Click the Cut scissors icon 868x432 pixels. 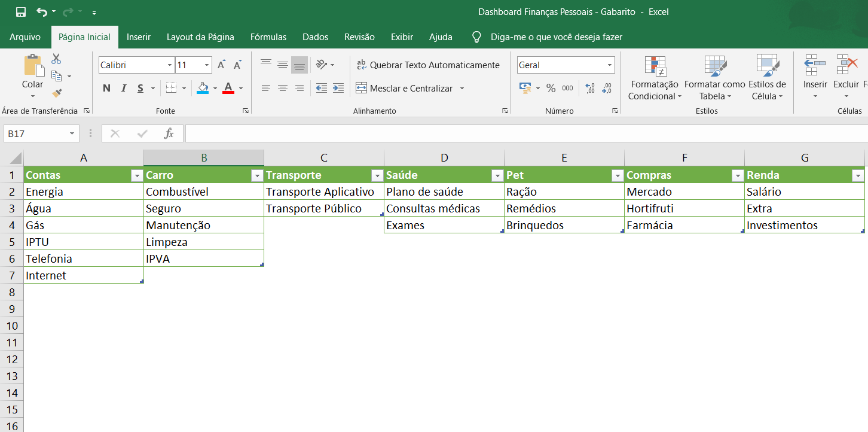56,59
